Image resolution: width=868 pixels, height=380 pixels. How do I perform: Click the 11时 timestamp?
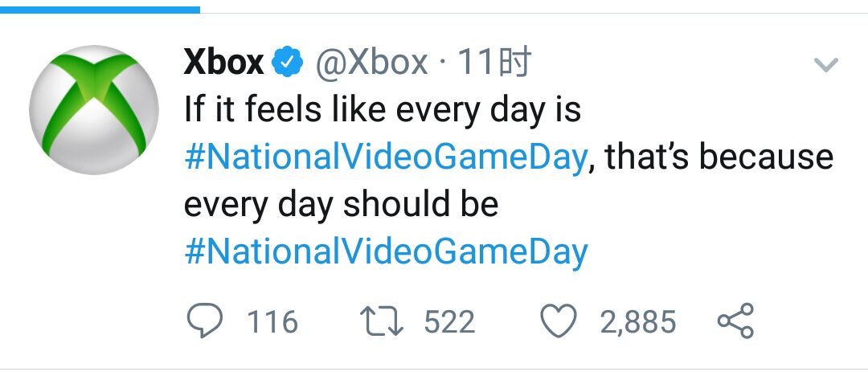tap(493, 63)
